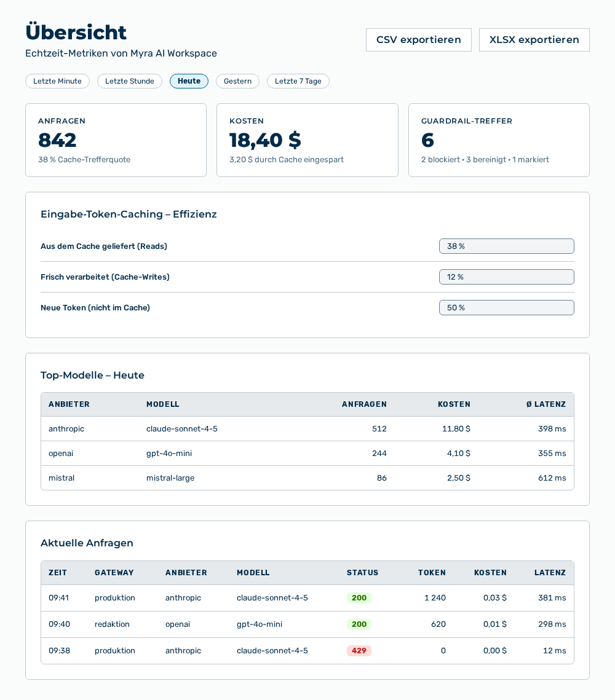615x700 pixels.
Task: Select the Heute time range pill
Action: 189,81
